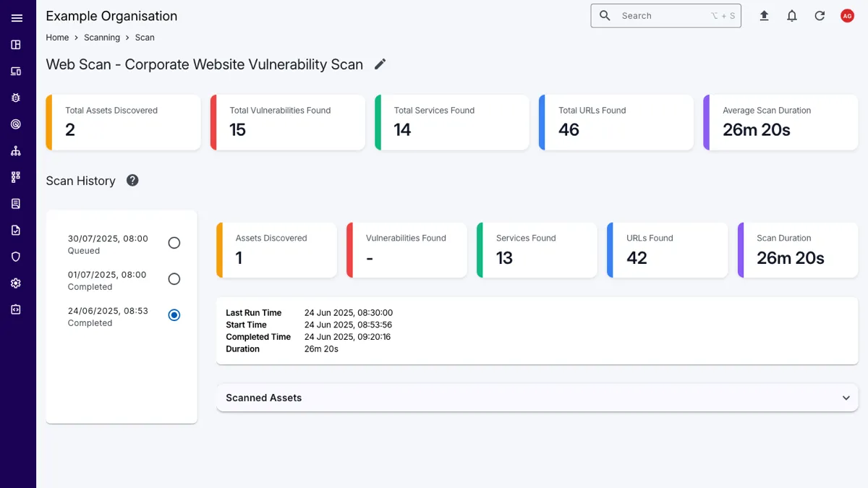The height and width of the screenshot is (488, 868).
Task: Open the AG user avatar menu
Action: coord(847,16)
